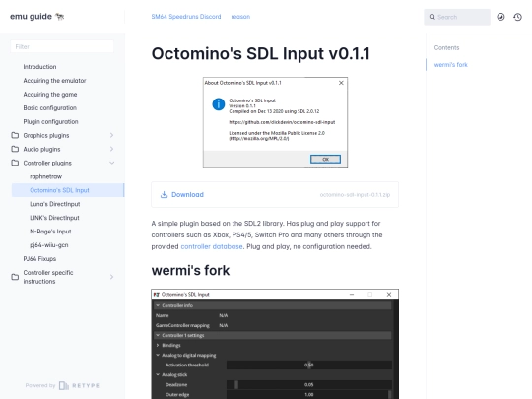Open pj64-wiiu-gcn page
Screen dimensions: 532x399
tap(49, 245)
